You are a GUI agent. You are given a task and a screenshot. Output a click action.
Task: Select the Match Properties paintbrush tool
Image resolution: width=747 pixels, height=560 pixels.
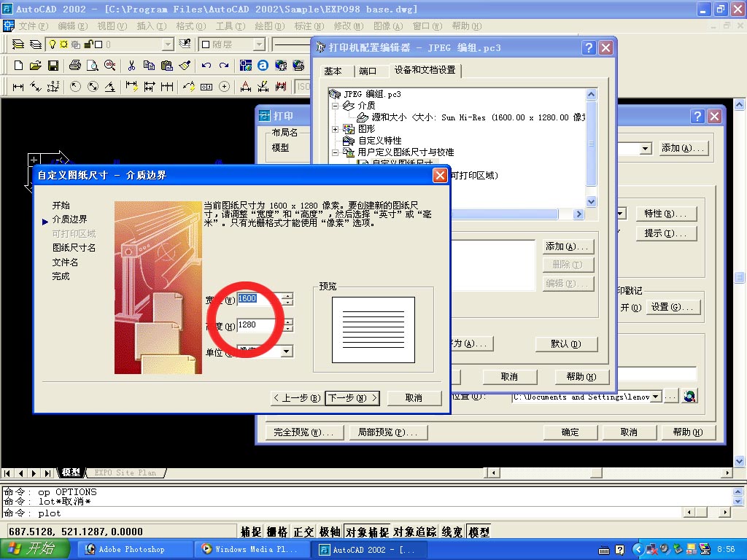click(x=185, y=65)
